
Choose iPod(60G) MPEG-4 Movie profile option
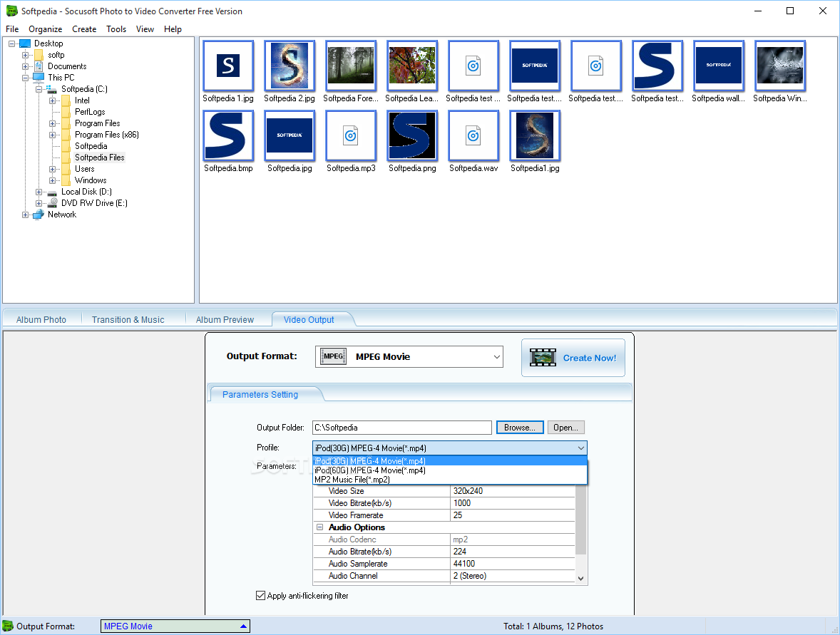(450, 470)
